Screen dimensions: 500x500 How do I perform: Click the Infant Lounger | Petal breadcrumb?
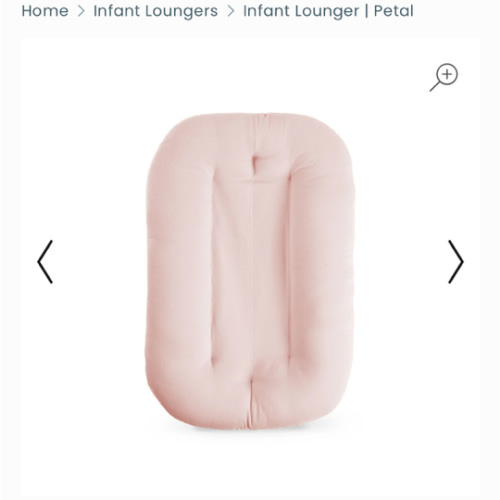[x=328, y=11]
